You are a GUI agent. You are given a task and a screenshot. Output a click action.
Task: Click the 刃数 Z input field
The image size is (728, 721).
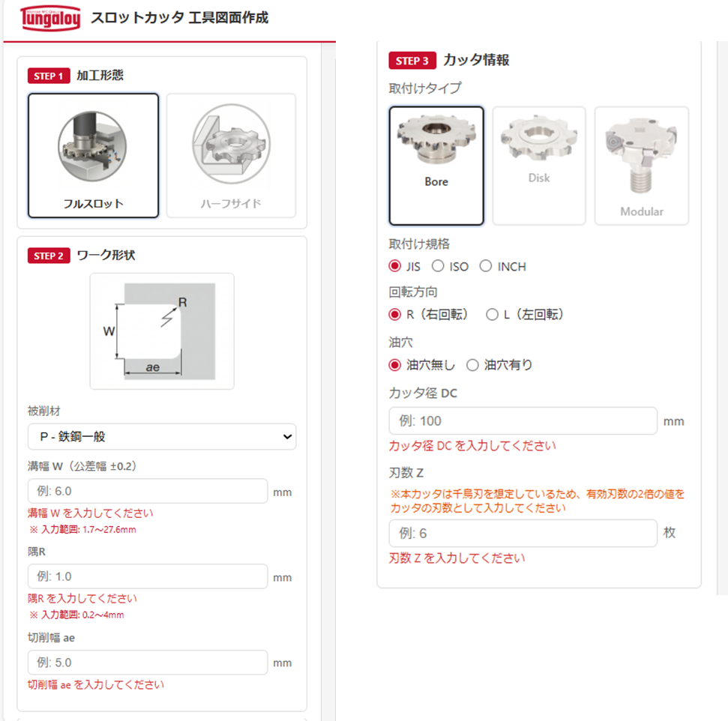pyautogui.click(x=523, y=533)
